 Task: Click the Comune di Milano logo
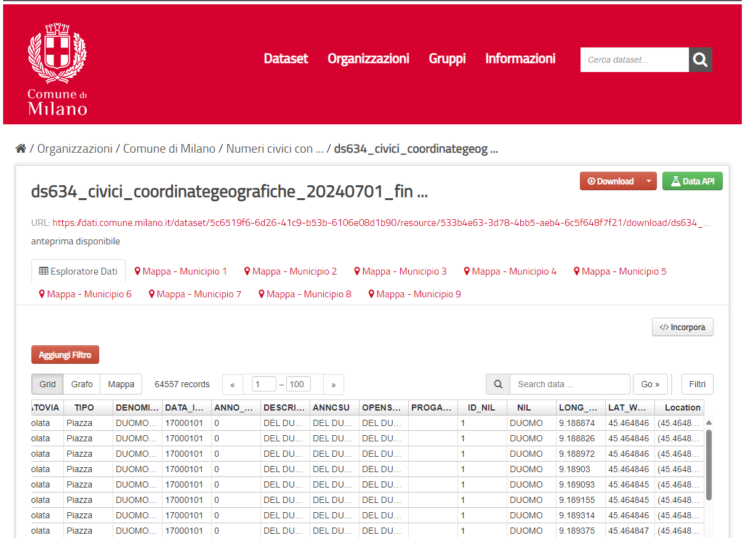click(57, 70)
